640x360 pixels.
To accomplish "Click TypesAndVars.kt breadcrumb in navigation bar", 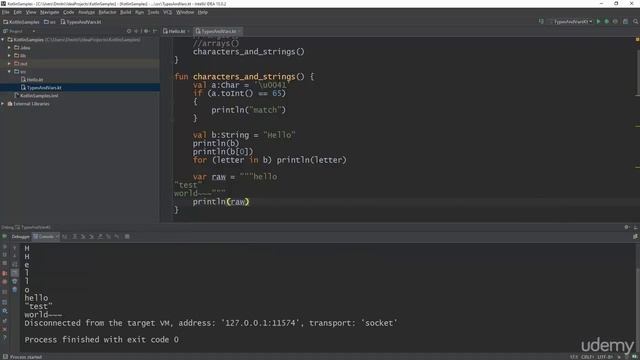I will (81, 22).
